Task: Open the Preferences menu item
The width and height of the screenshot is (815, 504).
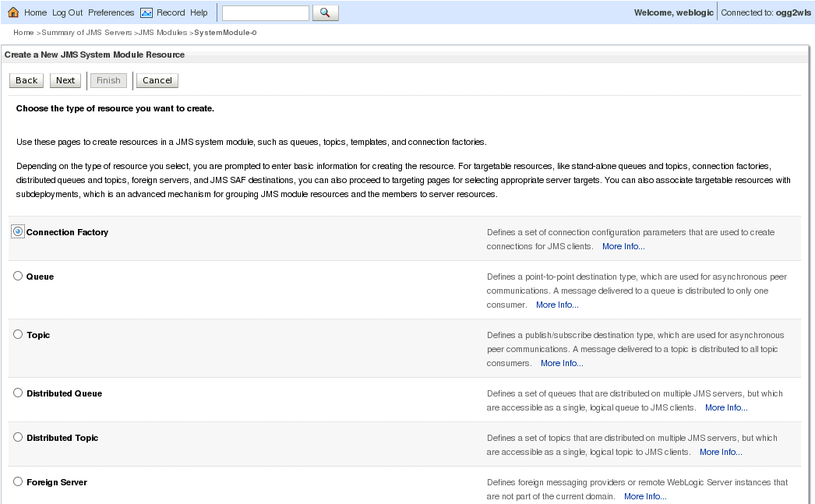Action: click(111, 12)
